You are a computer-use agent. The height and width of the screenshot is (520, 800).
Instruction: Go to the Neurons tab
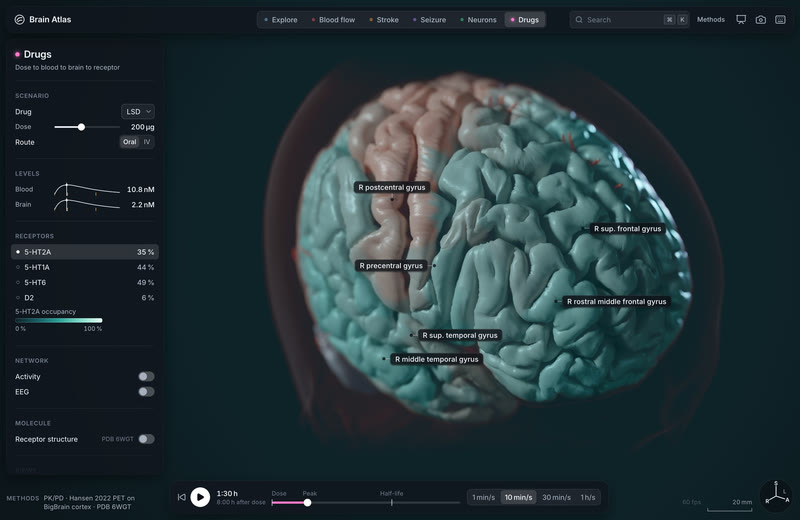478,19
